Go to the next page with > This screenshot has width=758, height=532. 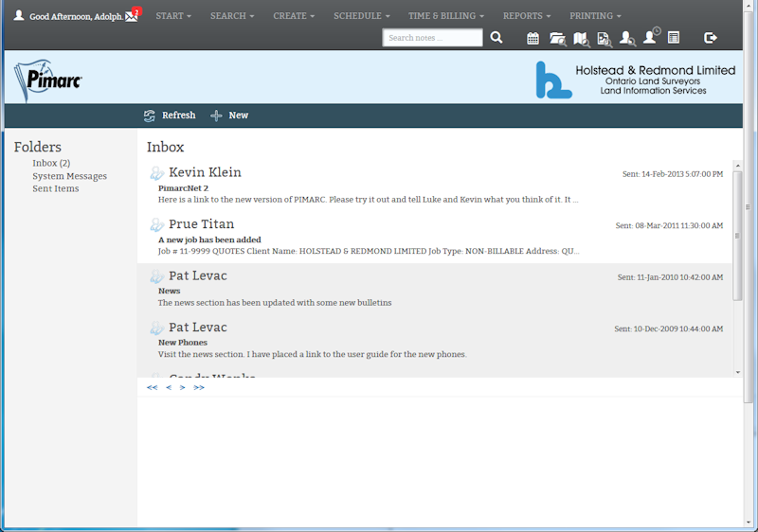(x=182, y=388)
